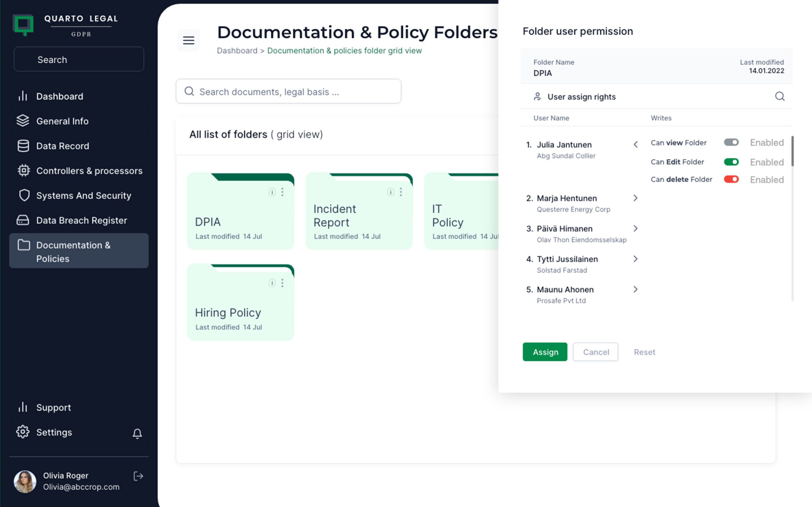Image resolution: width=812 pixels, height=507 pixels.
Task: Click the hamburger menu icon
Action: click(x=189, y=40)
